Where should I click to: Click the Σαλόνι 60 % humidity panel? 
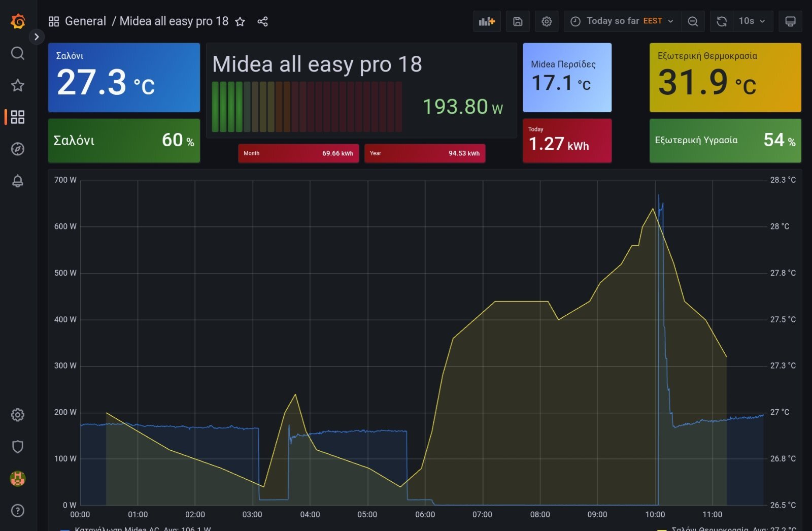[x=124, y=141]
